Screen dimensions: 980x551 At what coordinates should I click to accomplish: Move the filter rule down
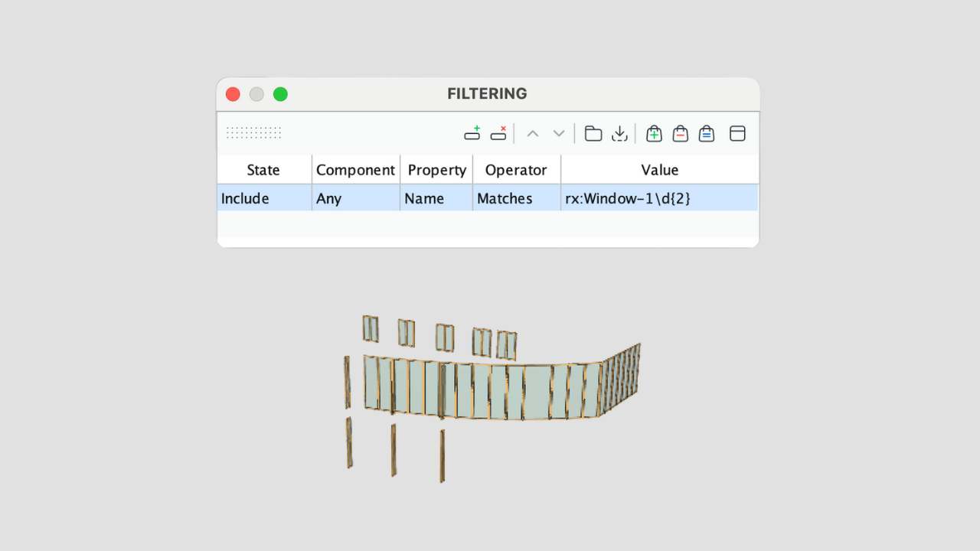(x=559, y=134)
